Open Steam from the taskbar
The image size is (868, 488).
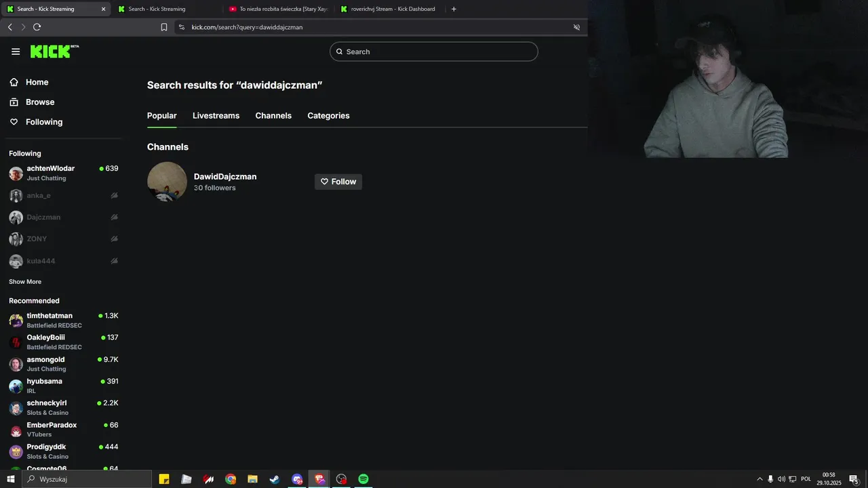tap(275, 479)
